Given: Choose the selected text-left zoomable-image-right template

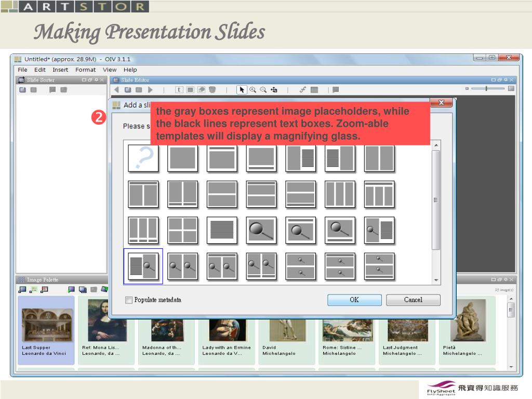Looking at the screenshot, I should point(143,266).
